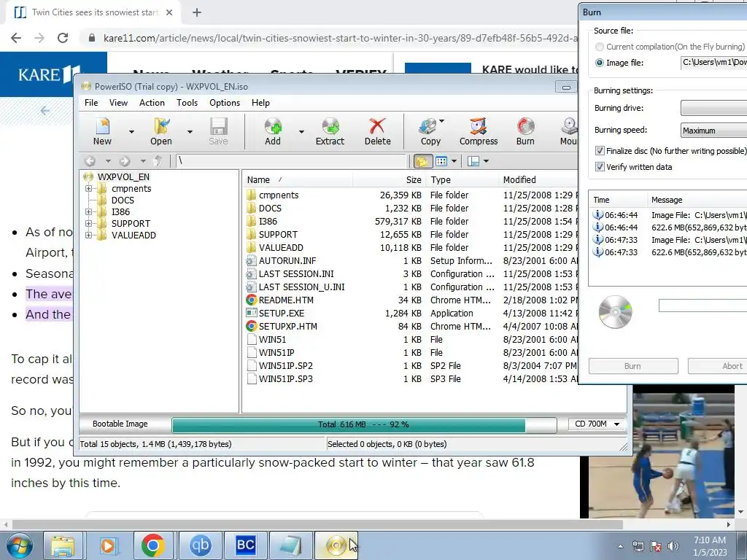
Task: Select the SETUPXP.HTM file row
Action: [411, 327]
